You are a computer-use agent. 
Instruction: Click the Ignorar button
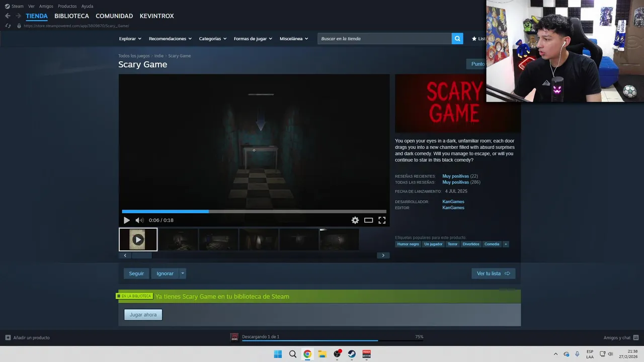165,274
